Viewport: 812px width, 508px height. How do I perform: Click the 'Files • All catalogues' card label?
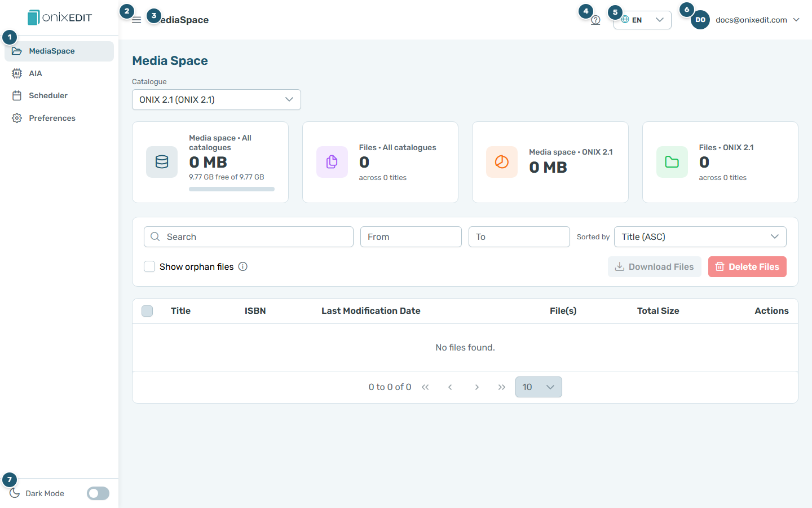(398, 147)
